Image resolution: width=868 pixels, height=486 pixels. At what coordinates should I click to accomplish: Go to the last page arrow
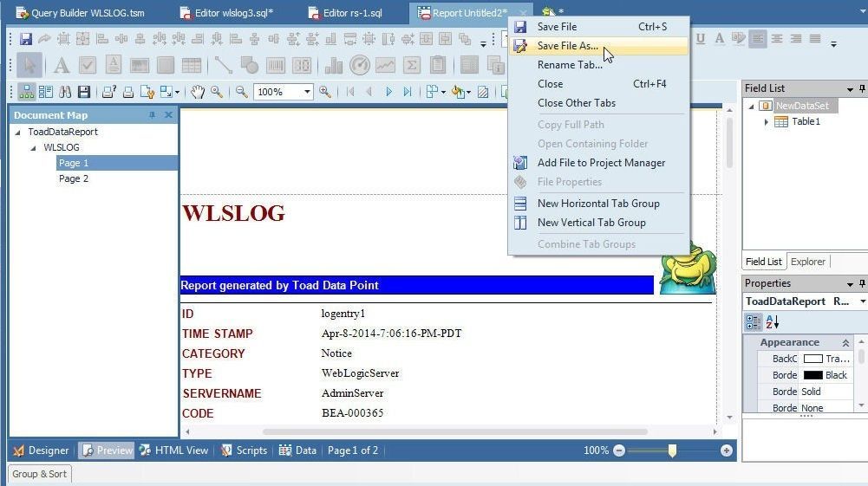coord(408,92)
